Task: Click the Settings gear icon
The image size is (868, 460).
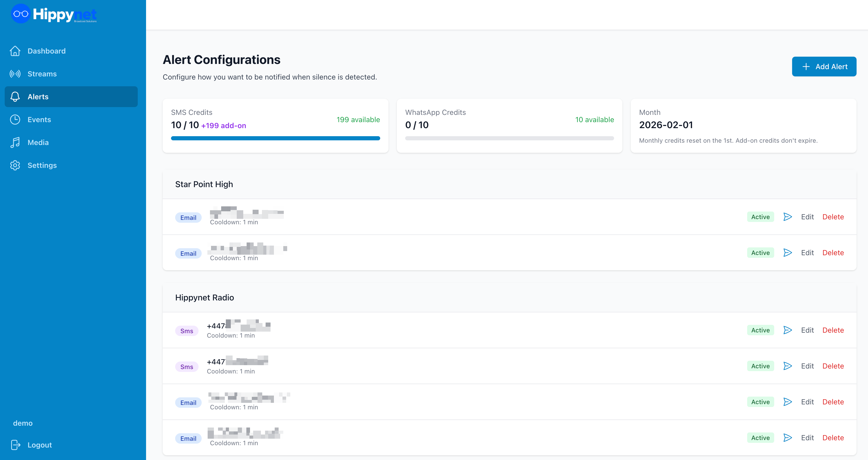Action: pyautogui.click(x=15, y=166)
